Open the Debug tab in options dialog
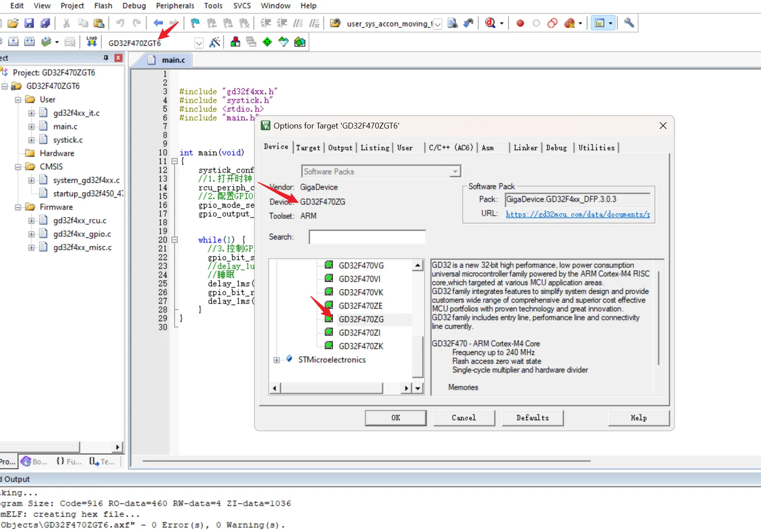Viewport: 761px width, 532px height. [x=556, y=148]
